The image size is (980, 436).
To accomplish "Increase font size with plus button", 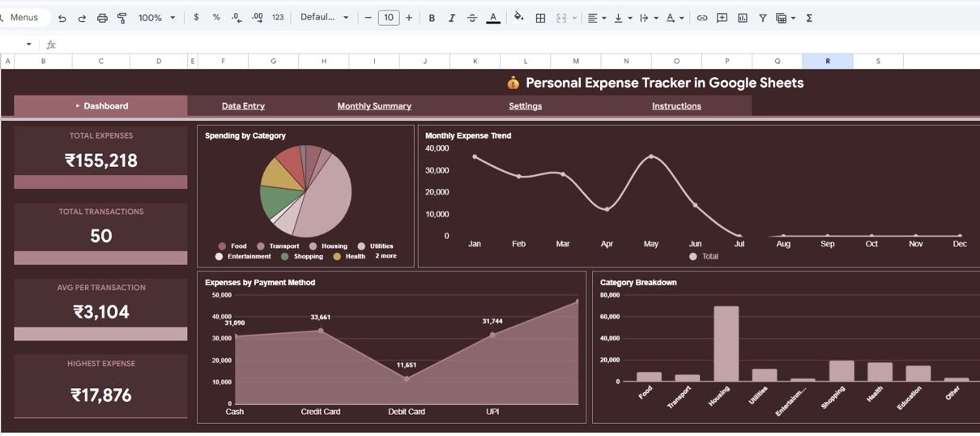I will (409, 18).
